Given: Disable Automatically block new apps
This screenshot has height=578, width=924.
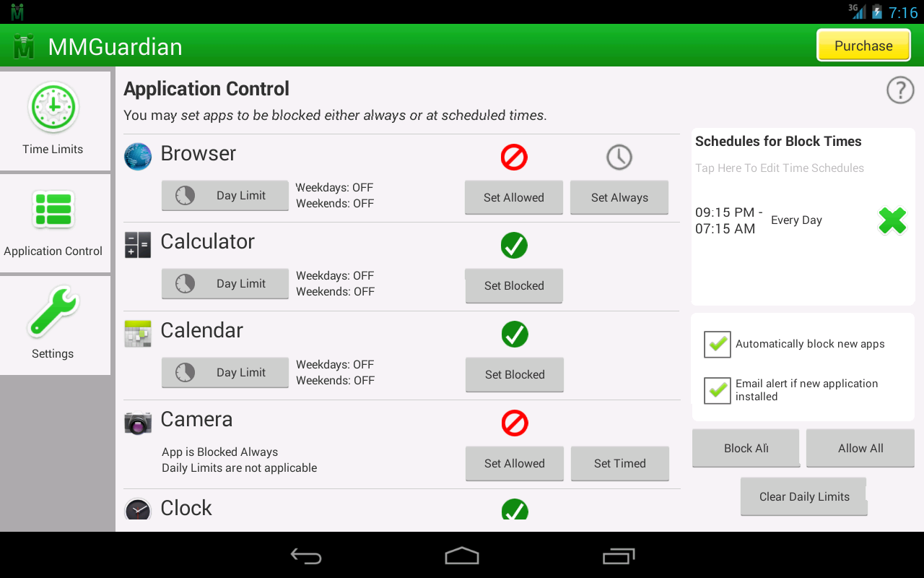Looking at the screenshot, I should (717, 345).
